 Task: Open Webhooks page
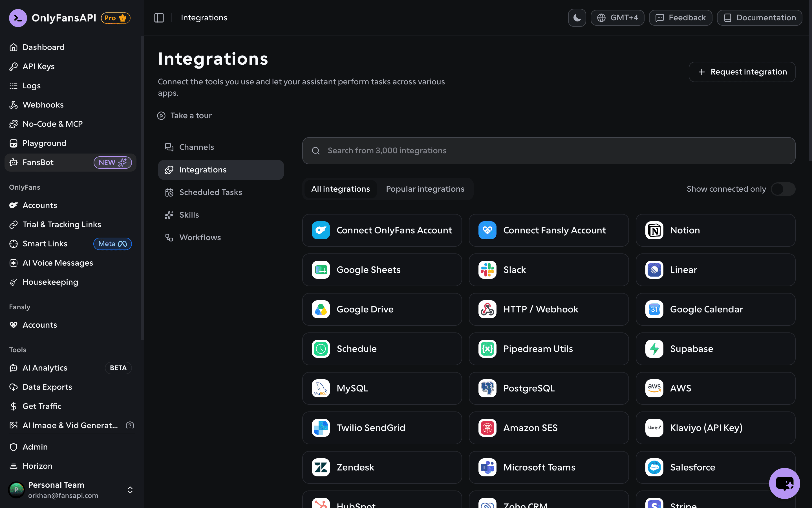(70, 105)
